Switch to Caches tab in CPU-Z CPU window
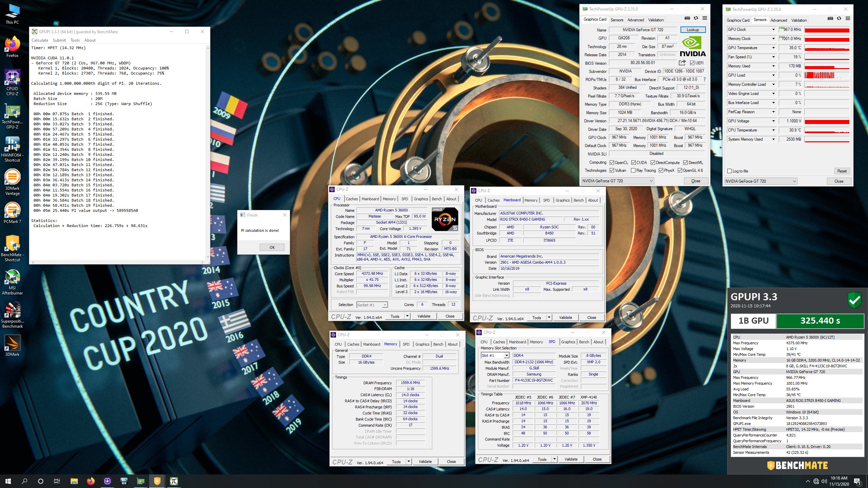 coord(352,199)
